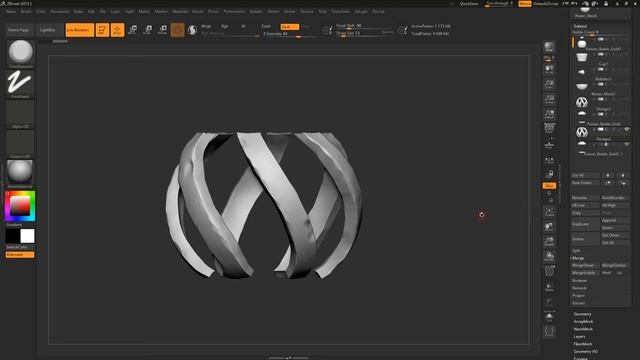Toggle the Mrgb draw mode
The height and width of the screenshot is (360, 640).
[206, 26]
